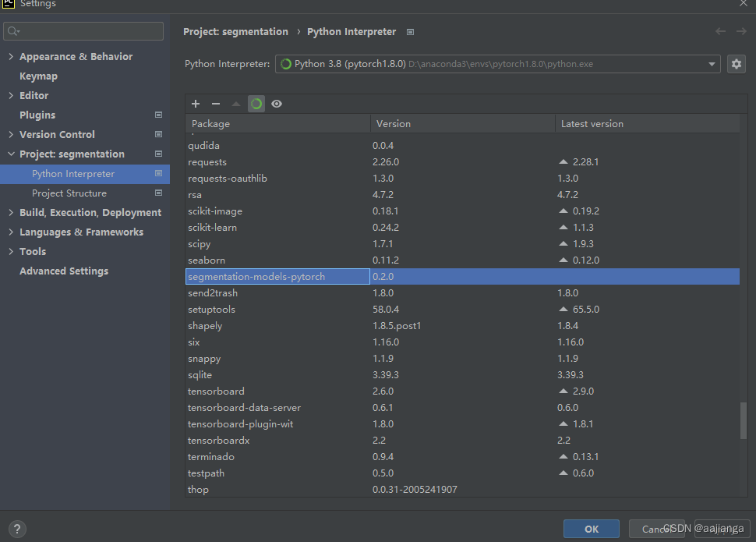Click the settings search field
Screen dimensions: 756x542
pyautogui.click(x=83, y=30)
